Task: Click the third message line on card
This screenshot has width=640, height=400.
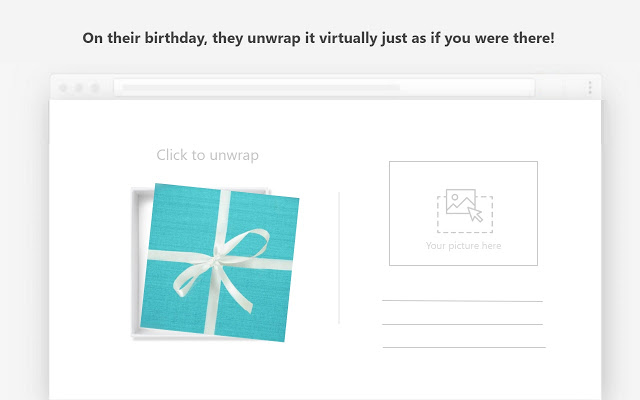Action: [463, 347]
